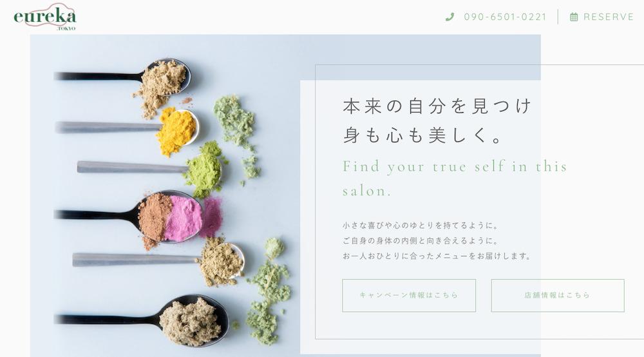Click the bottom black spoon with herb paste

coord(142,320)
